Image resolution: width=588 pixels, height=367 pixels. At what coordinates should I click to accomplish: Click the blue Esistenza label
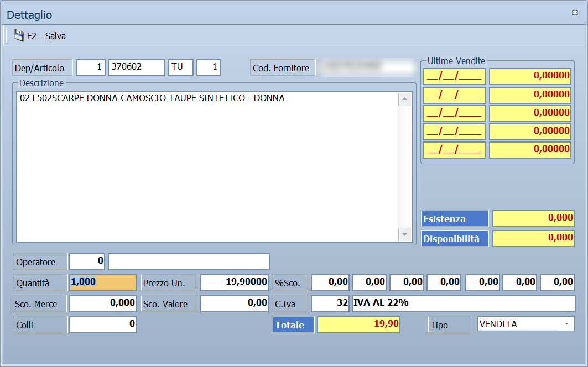[x=455, y=219]
